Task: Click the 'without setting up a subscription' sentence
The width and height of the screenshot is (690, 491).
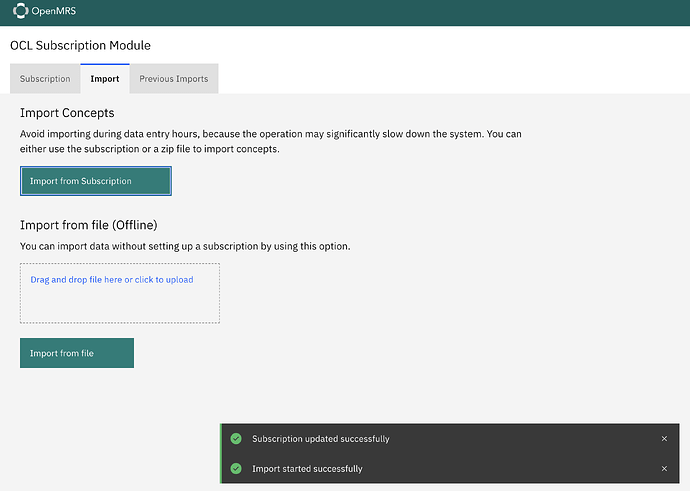Action: point(185,246)
